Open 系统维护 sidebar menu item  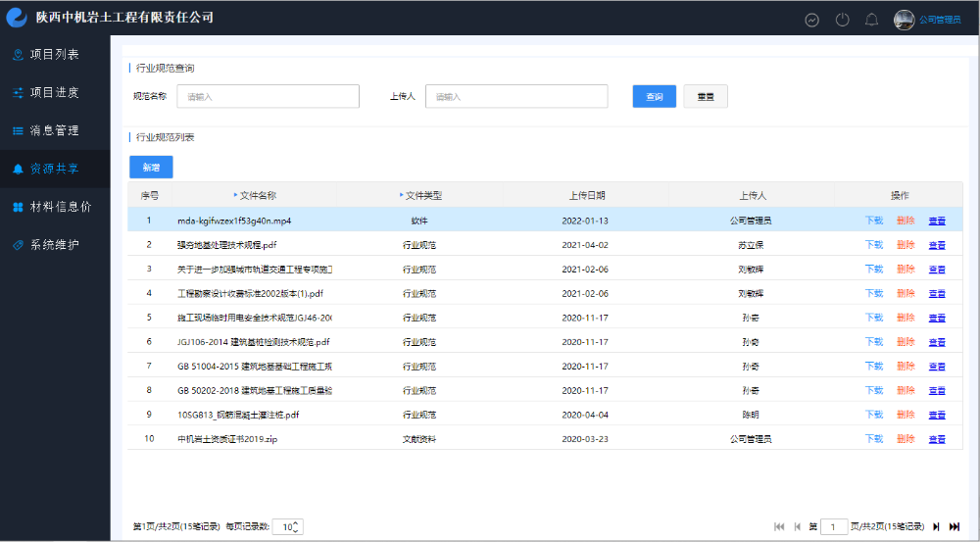coord(55,245)
